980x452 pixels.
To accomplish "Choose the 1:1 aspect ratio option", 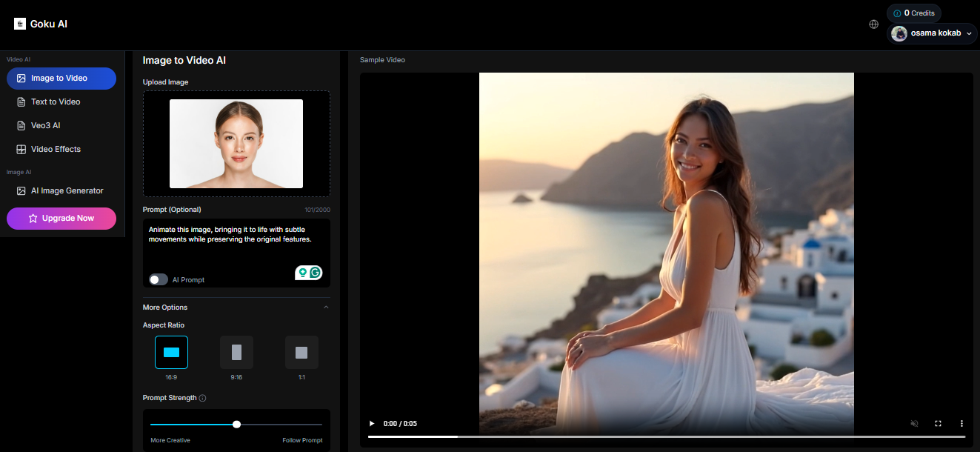I will 301,352.
